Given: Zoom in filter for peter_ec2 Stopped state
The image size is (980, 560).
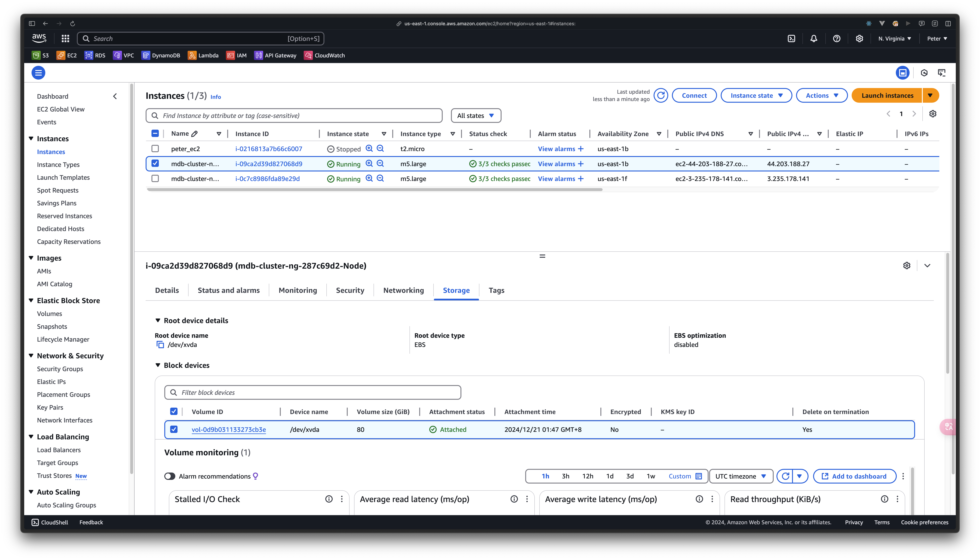Looking at the screenshot, I should 369,149.
